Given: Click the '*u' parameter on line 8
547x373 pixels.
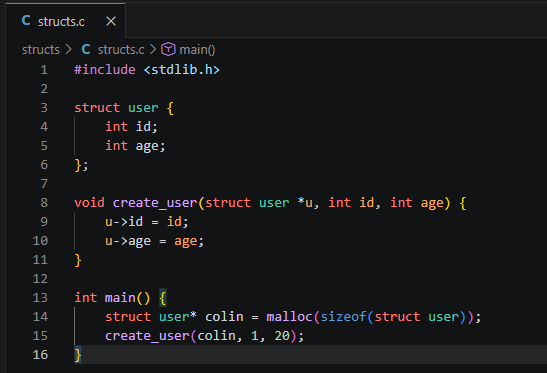Looking at the screenshot, I should click(x=305, y=202).
